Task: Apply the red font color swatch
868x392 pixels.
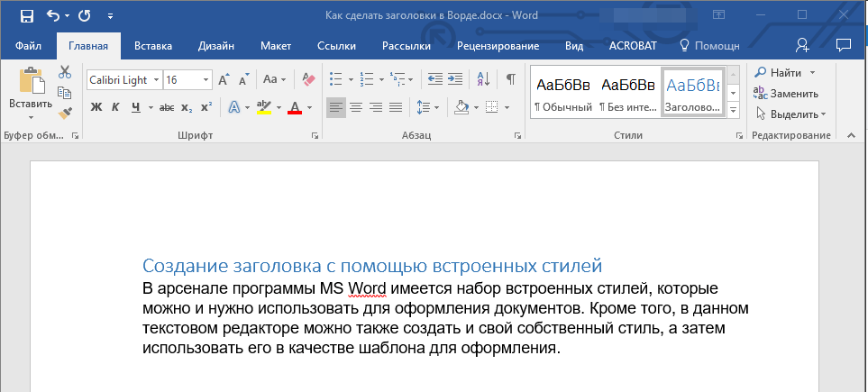Action: [x=294, y=108]
